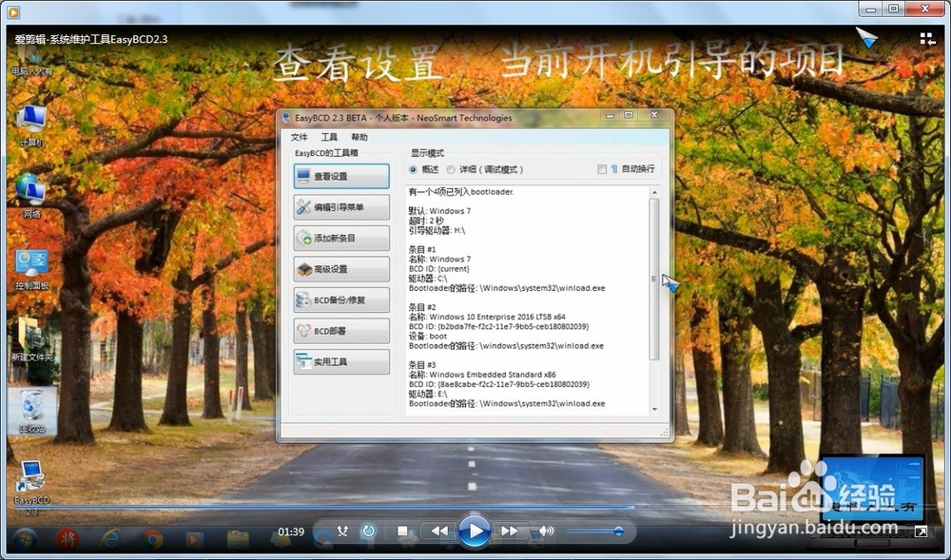951x560 pixels.
Task: Click the media player volume slider
Action: point(595,531)
